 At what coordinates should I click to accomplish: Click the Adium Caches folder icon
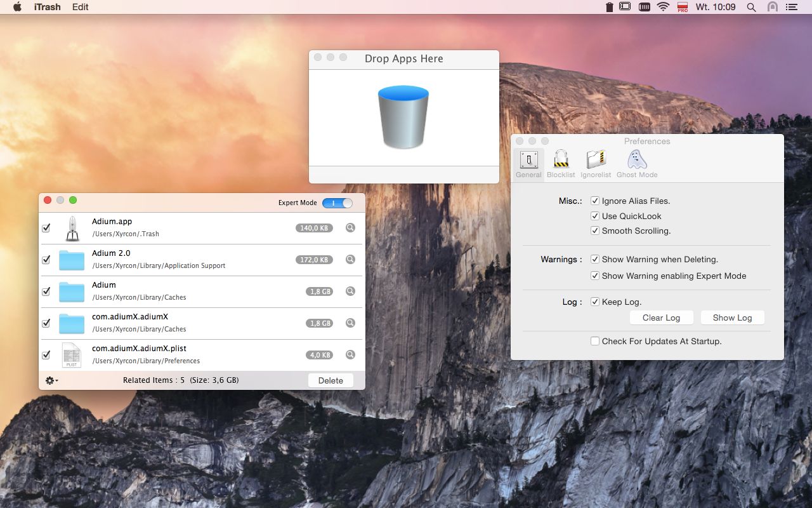(72, 292)
